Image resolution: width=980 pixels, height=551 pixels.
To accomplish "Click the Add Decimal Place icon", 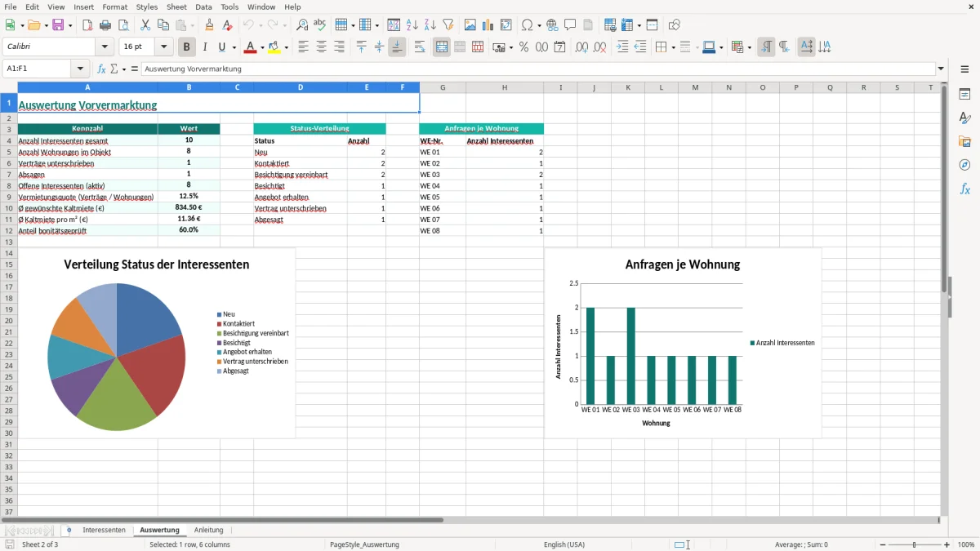I will point(581,47).
